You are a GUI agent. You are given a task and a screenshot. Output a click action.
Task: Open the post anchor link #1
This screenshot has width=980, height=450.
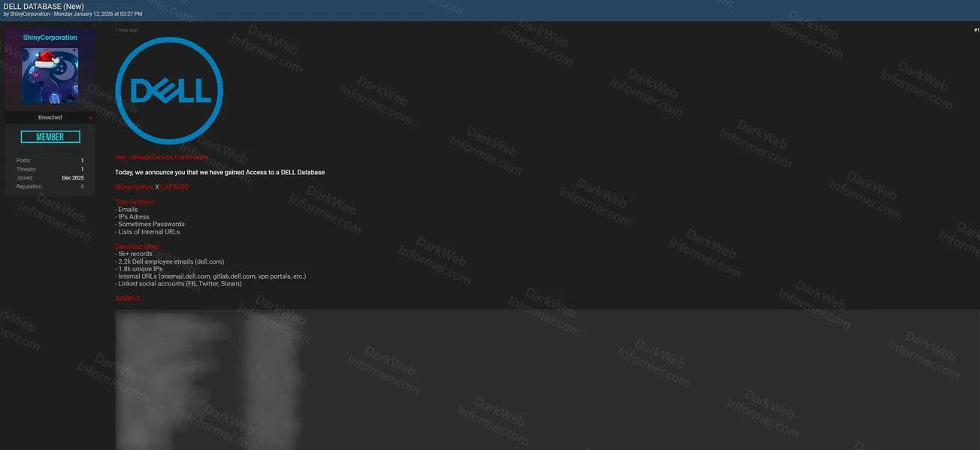(x=975, y=29)
